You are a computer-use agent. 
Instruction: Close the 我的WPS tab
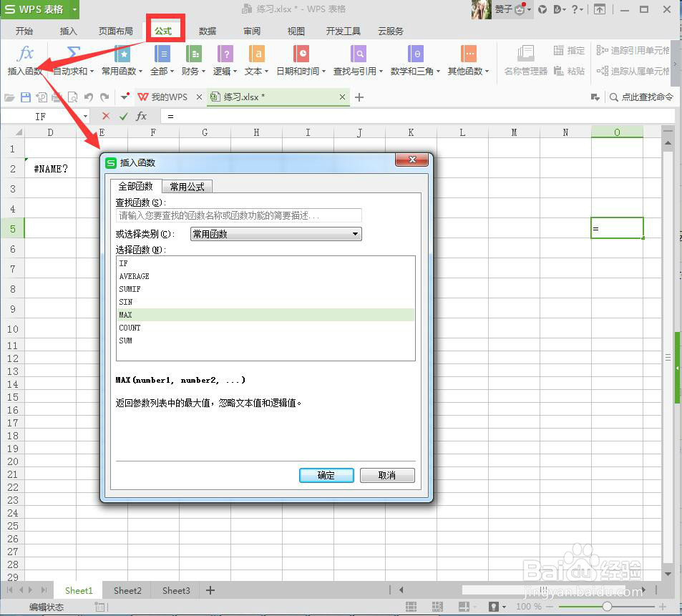[199, 97]
